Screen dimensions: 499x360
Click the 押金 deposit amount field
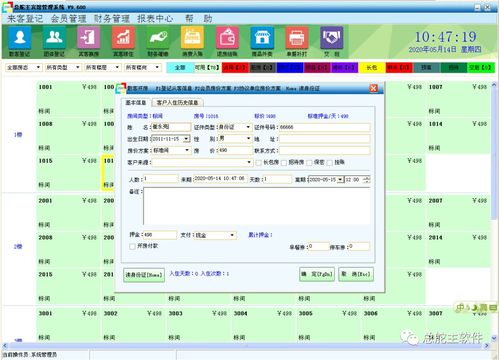(160, 235)
